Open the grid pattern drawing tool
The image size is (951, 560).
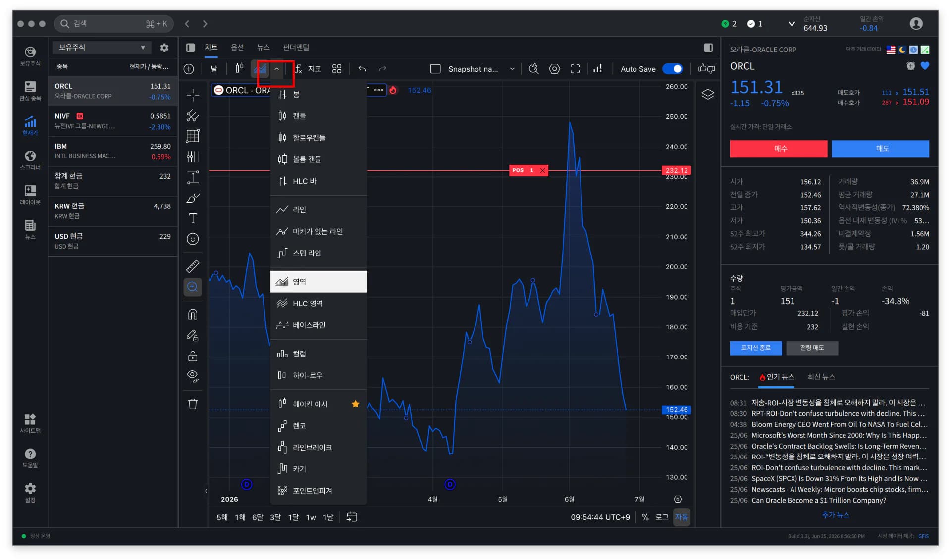pyautogui.click(x=193, y=136)
